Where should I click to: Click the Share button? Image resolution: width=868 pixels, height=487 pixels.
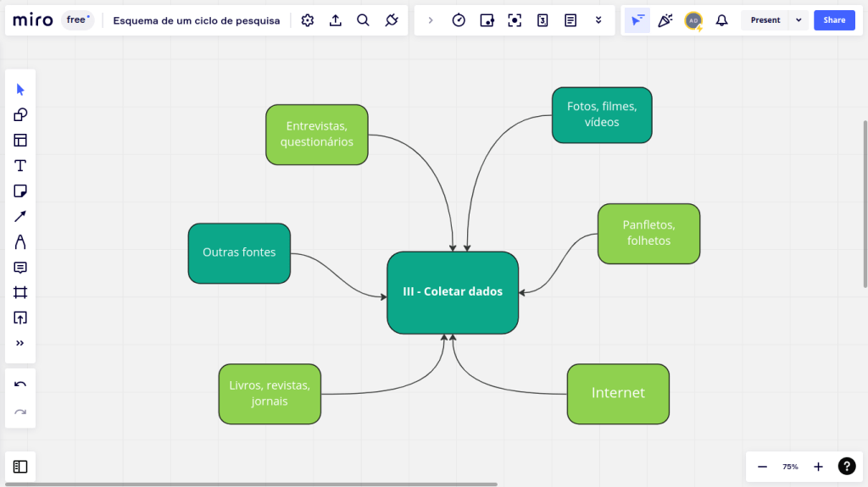point(834,20)
